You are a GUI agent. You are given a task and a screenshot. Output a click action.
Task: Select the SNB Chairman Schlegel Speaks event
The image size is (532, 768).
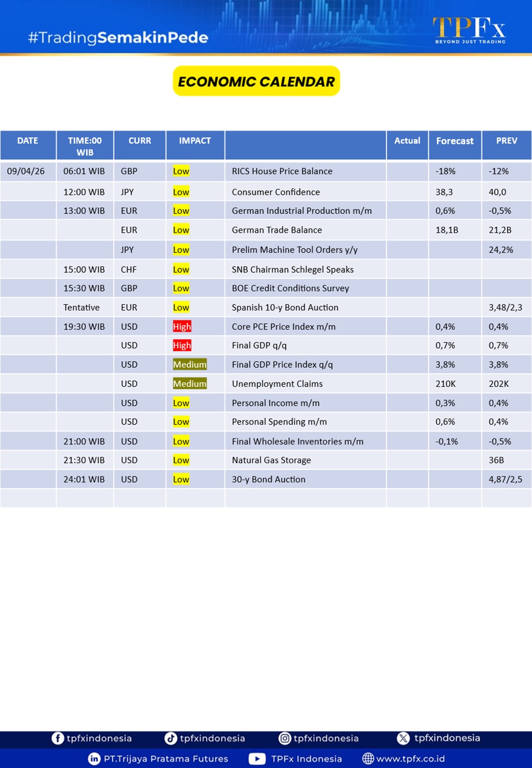292,269
